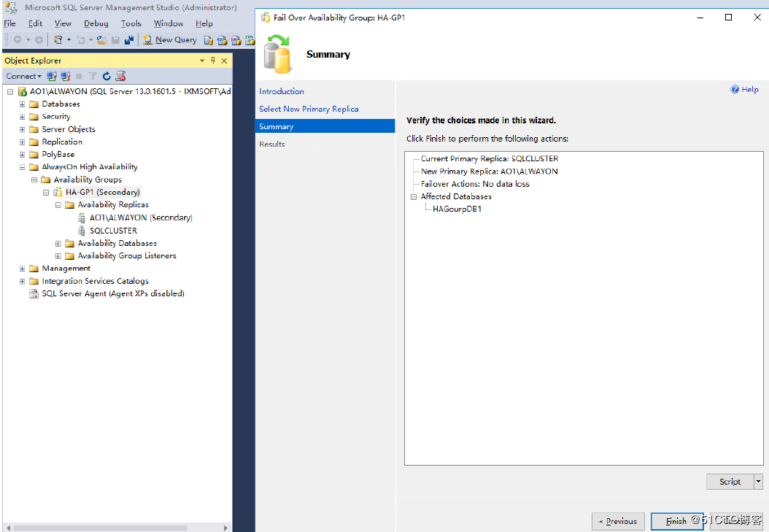Expand Integration Services Catalogs node
This screenshot has height=532, width=769.
click(22, 282)
